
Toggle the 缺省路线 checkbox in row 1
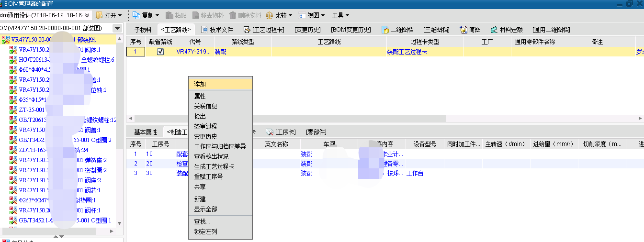160,52
